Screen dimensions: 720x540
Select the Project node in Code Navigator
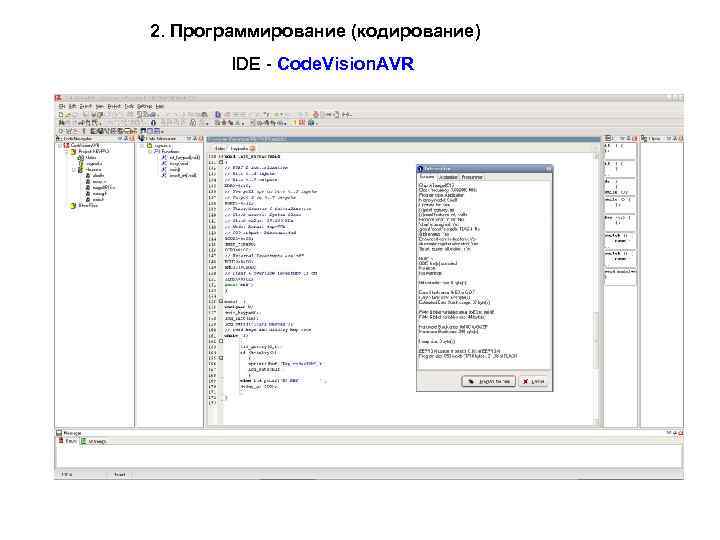coord(90,151)
